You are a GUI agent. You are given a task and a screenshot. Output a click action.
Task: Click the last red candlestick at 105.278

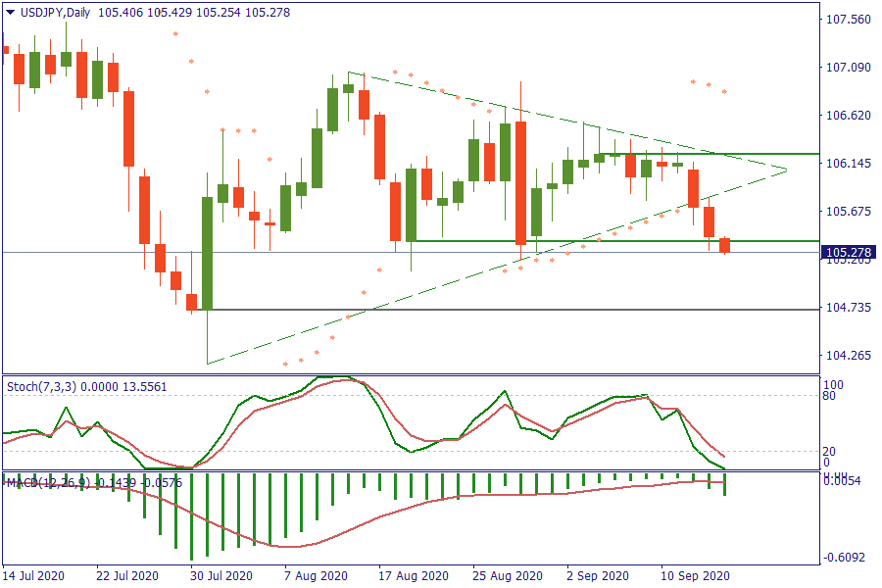tap(724, 245)
